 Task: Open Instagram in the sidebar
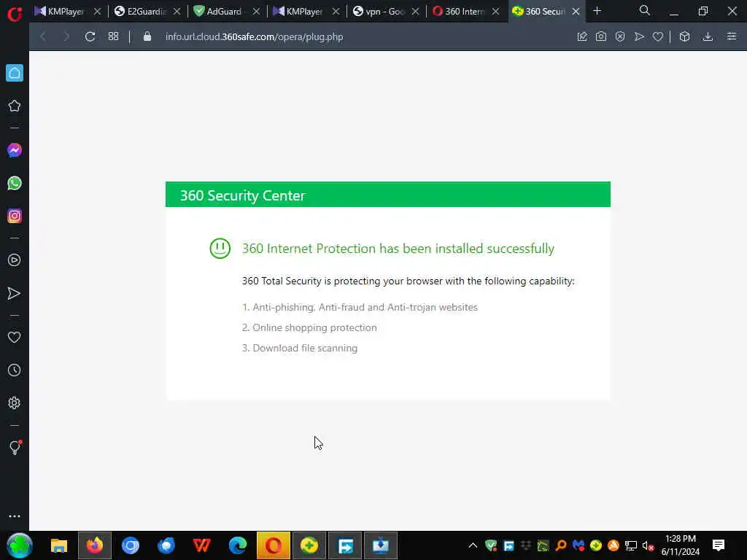(x=15, y=216)
